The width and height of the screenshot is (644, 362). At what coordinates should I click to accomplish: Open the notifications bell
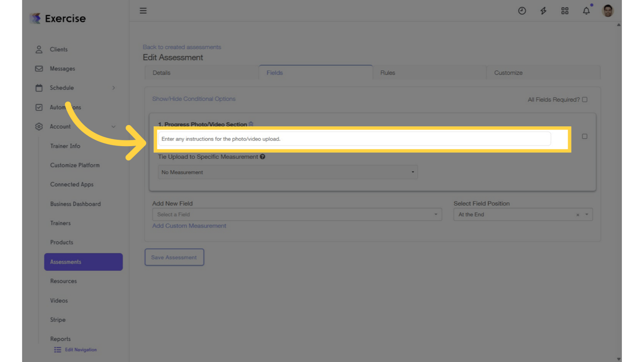pos(586,11)
